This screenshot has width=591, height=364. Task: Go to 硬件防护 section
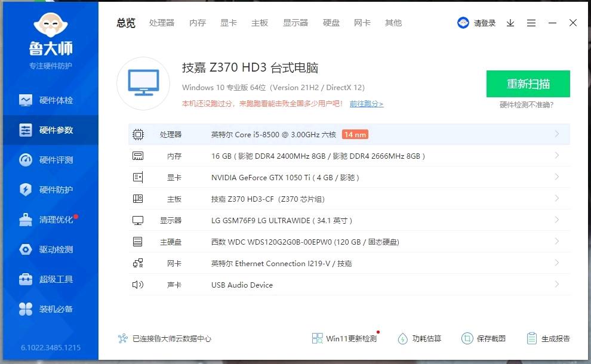[x=51, y=190]
